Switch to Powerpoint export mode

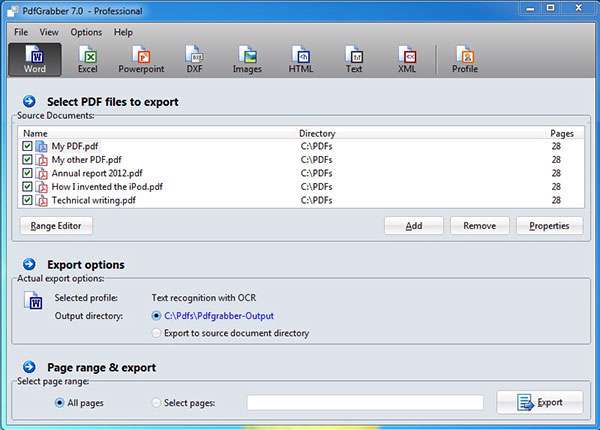point(141,59)
